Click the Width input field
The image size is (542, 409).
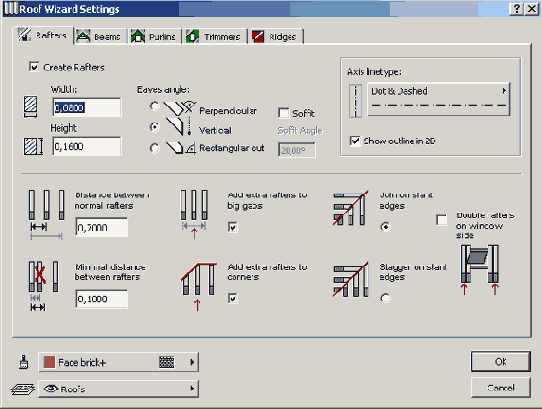87,108
